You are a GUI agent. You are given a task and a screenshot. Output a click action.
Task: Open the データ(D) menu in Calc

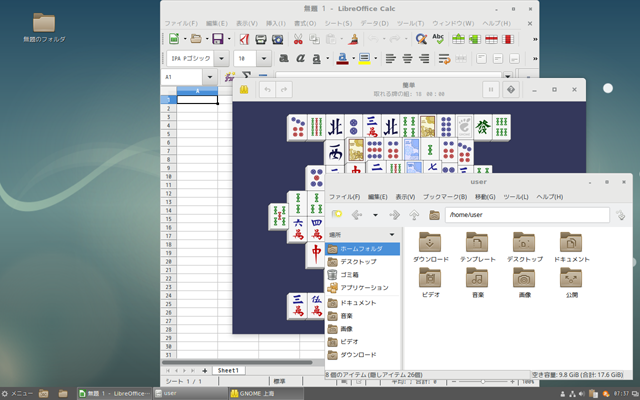[x=374, y=23]
